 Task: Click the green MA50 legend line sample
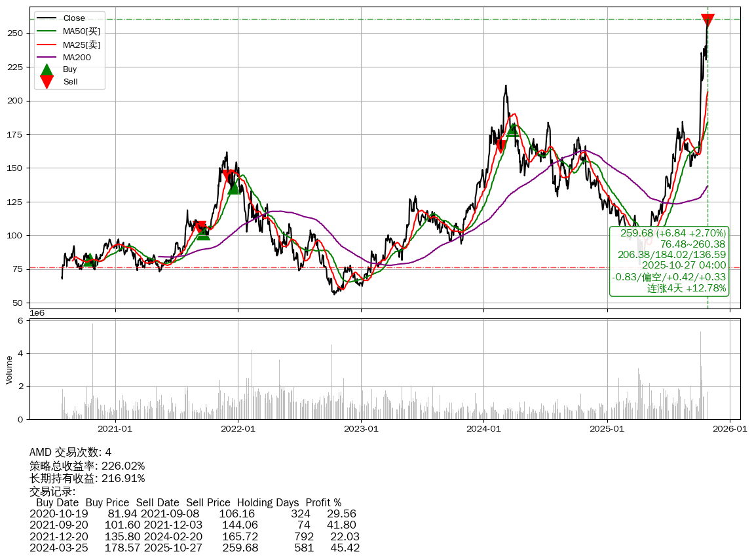47,31
